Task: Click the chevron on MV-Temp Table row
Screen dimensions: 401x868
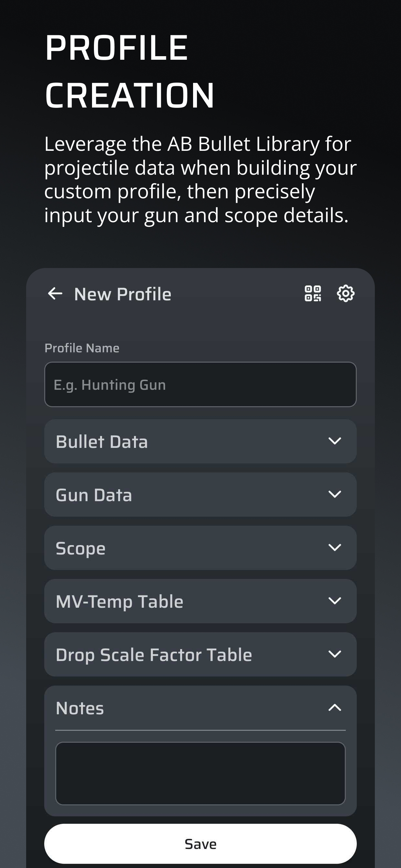Action: coord(334,601)
